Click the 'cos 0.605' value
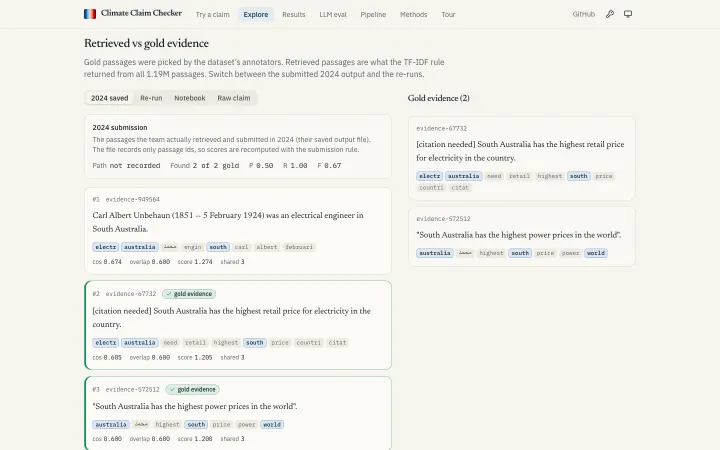 (x=107, y=357)
